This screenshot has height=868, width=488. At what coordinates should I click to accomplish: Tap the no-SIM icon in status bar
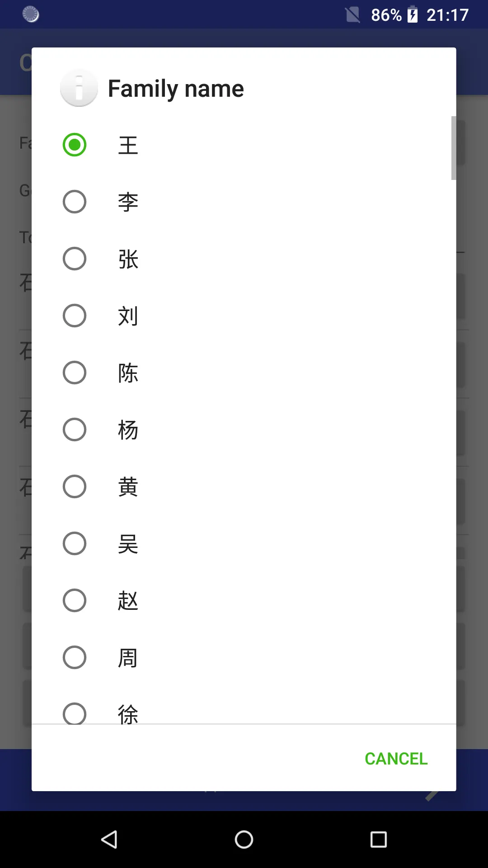click(x=353, y=14)
